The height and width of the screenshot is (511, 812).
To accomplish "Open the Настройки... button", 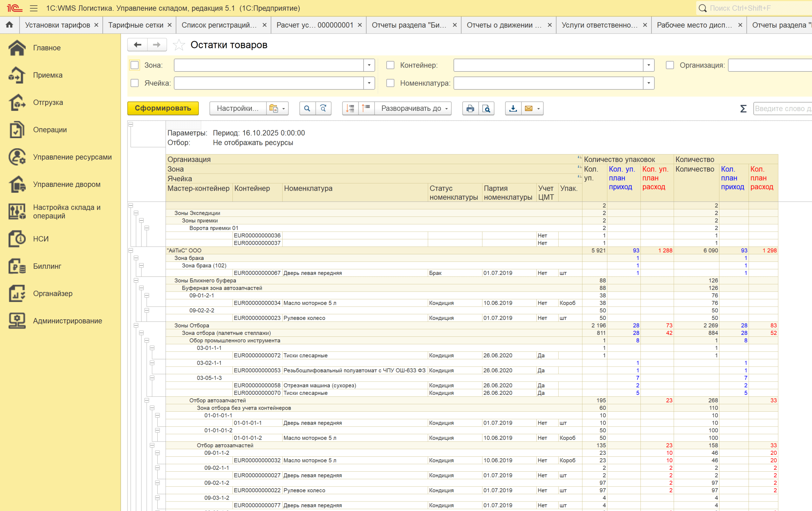I will tap(237, 108).
